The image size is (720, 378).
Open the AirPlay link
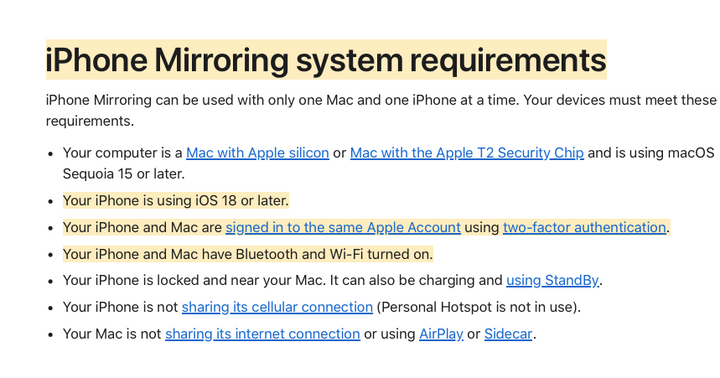click(x=441, y=334)
